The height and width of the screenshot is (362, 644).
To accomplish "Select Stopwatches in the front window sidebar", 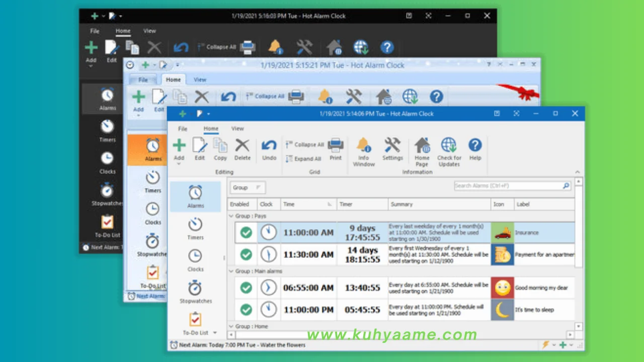I will 195,292.
